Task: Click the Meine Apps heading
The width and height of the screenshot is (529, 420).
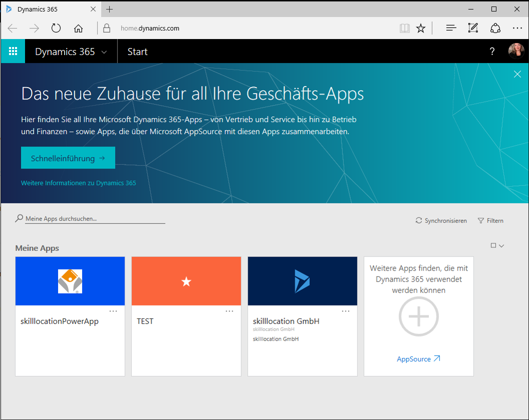Action: pyautogui.click(x=37, y=248)
